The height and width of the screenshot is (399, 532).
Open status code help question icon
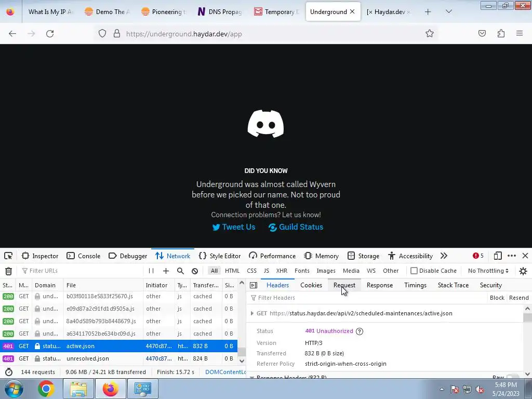[x=360, y=331]
